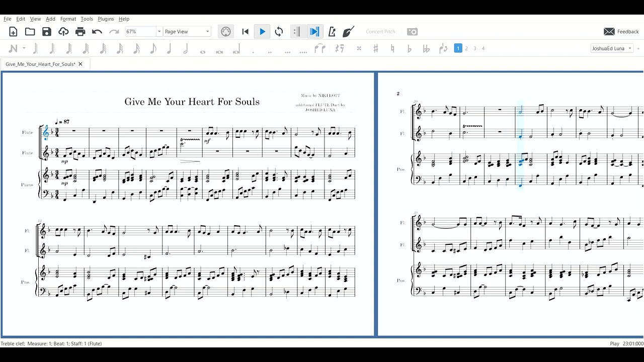Open the Edit menu
The width and height of the screenshot is (644, 362).
[x=21, y=19]
